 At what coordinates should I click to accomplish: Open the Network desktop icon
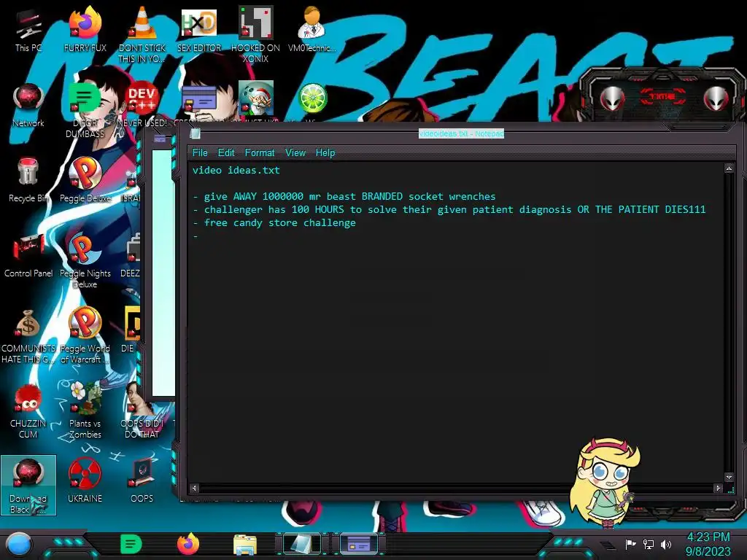click(x=28, y=105)
